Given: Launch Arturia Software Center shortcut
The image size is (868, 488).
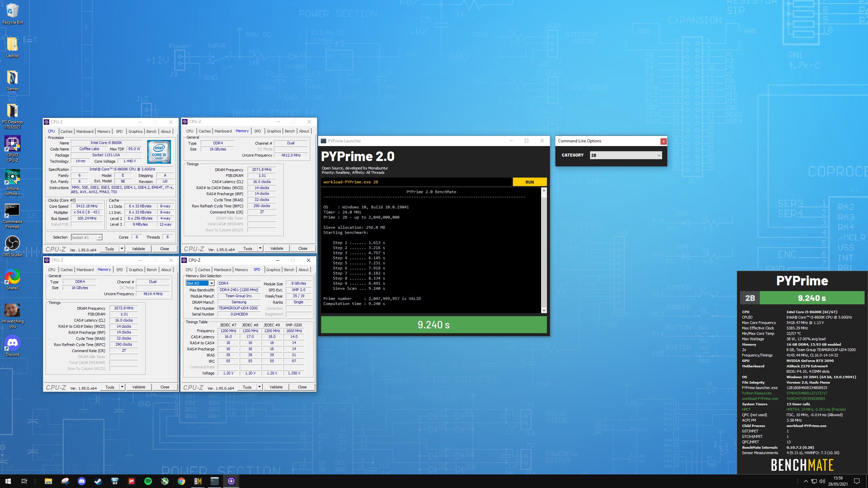Looking at the screenshot, I should click(12, 182).
